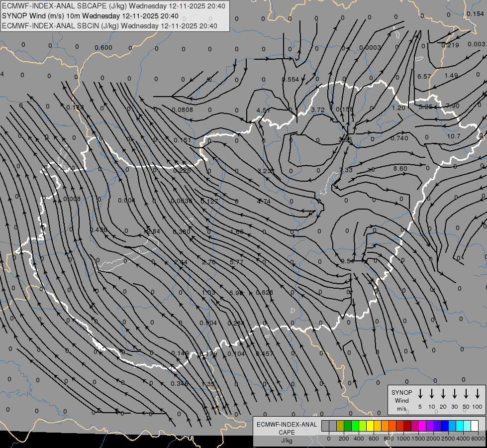
Task: Click the map value 1.86
Action: [x=237, y=232]
